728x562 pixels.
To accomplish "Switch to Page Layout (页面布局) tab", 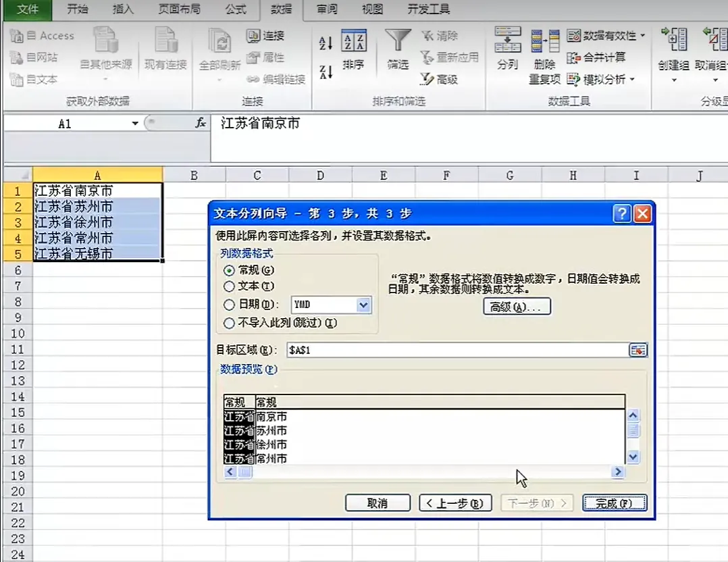I will [179, 9].
